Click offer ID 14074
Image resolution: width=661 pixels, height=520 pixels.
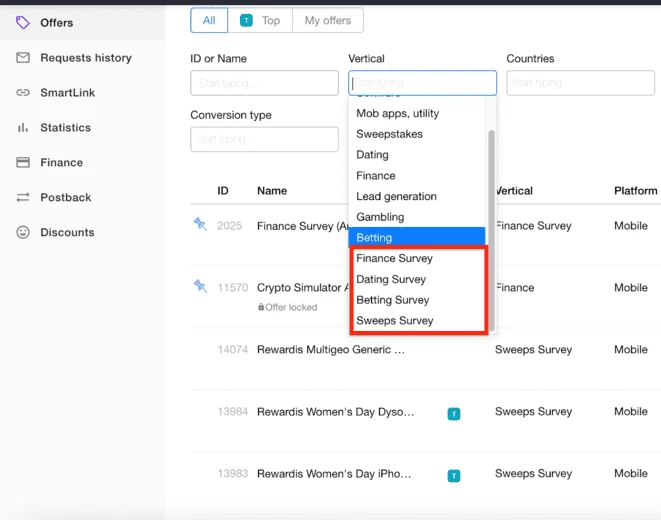pos(233,350)
